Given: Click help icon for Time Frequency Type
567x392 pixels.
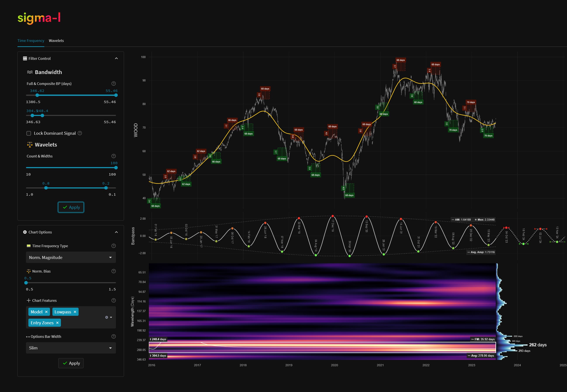Looking at the screenshot, I should (x=114, y=246).
